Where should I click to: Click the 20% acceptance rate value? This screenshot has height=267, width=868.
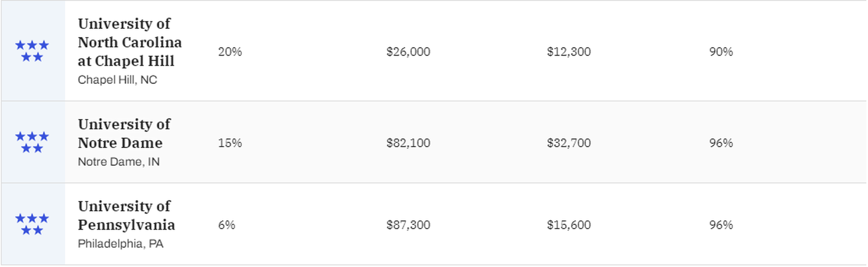pos(230,52)
